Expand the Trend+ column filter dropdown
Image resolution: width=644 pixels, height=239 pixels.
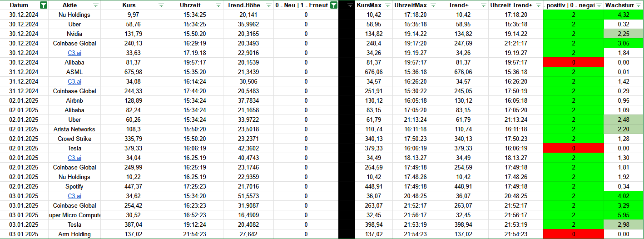click(x=483, y=5)
